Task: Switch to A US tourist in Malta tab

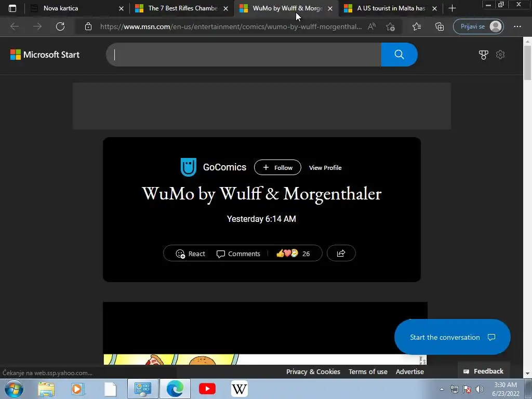Action: coord(390,8)
